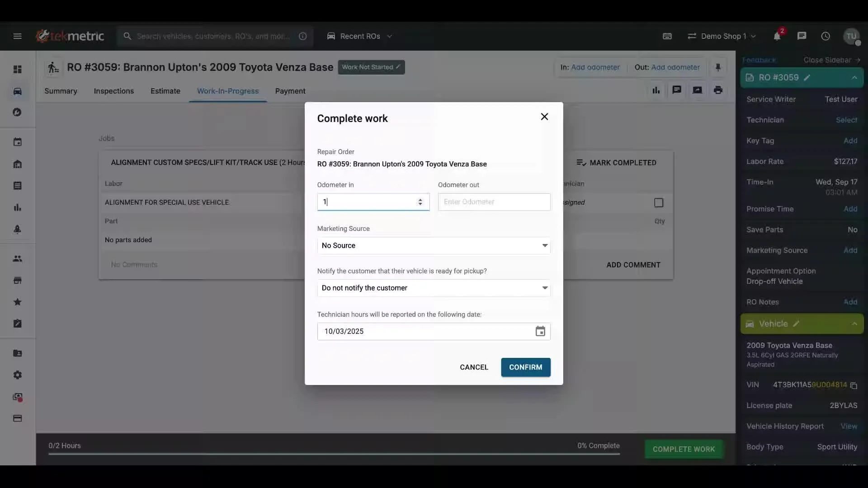Close the Complete work dialog
The image size is (868, 488).
pyautogui.click(x=544, y=117)
